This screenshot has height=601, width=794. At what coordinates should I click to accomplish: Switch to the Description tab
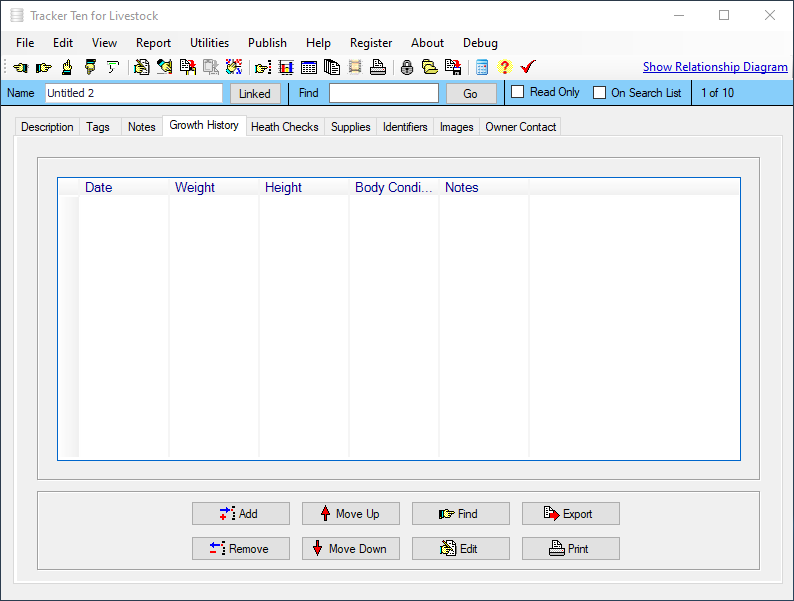click(x=47, y=127)
